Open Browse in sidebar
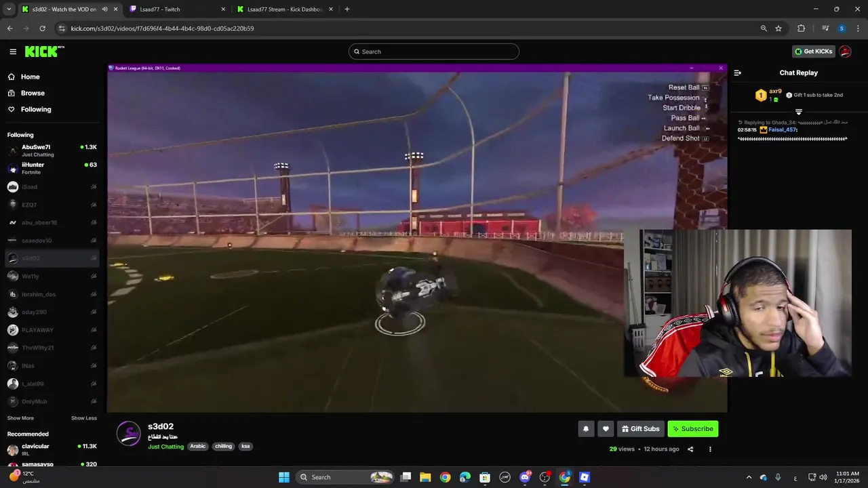Screen dimensions: 868x488 pos(33,93)
